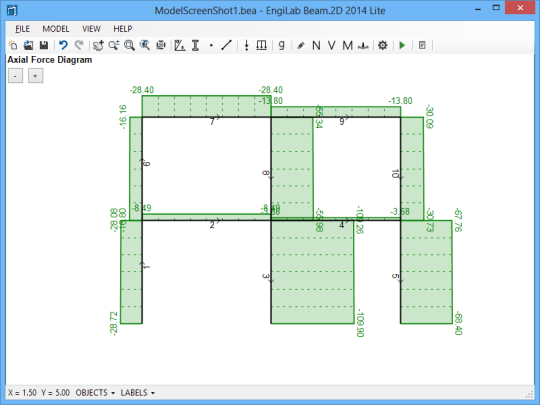540x405 pixels.
Task: Undo the last action
Action: pos(63,45)
